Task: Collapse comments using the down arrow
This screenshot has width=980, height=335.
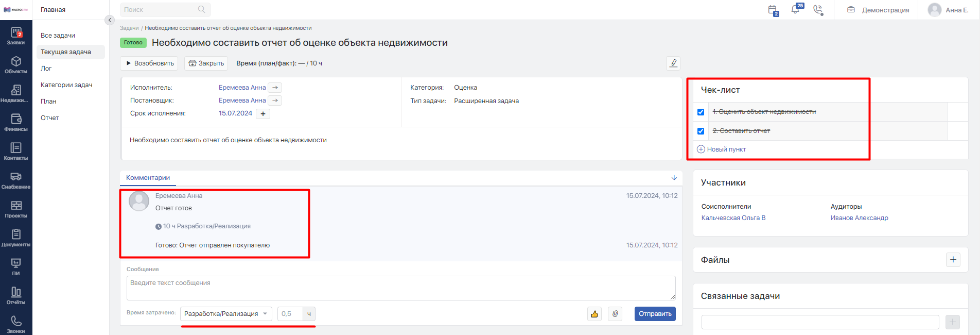Action: pyautogui.click(x=674, y=178)
